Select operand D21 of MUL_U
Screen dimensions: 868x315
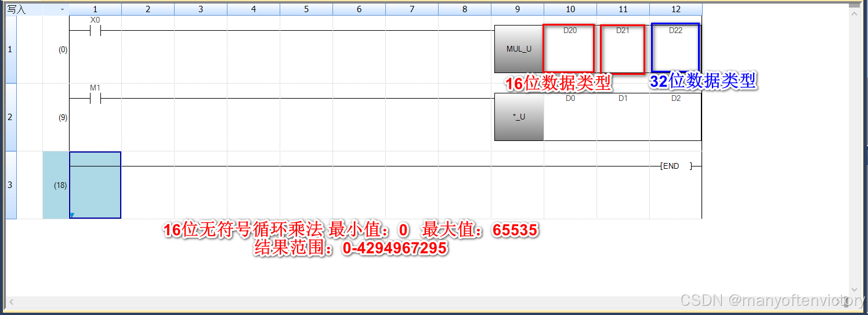click(623, 31)
